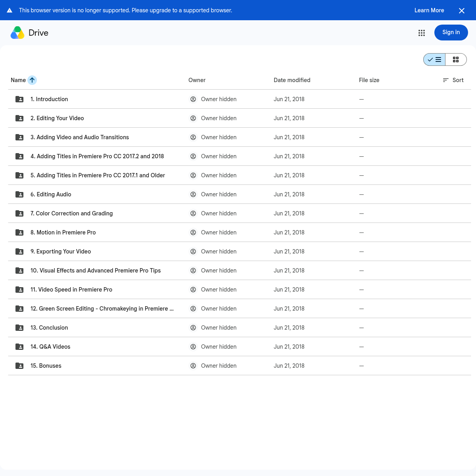Screen dimensions: 476x476
Task: Open the Google apps grid icon
Action: pos(422,33)
